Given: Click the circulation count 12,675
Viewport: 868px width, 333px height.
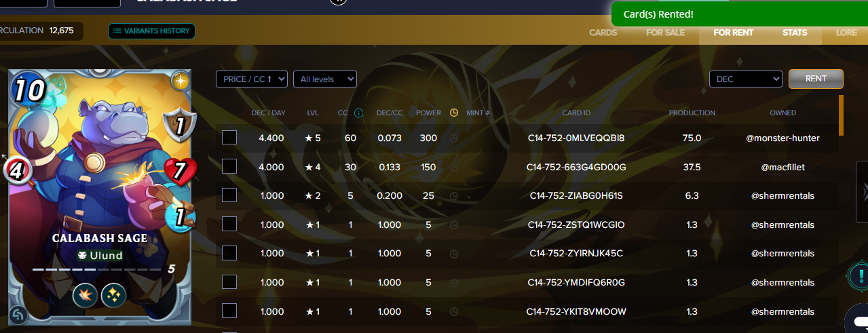Looking at the screenshot, I should pos(61,31).
